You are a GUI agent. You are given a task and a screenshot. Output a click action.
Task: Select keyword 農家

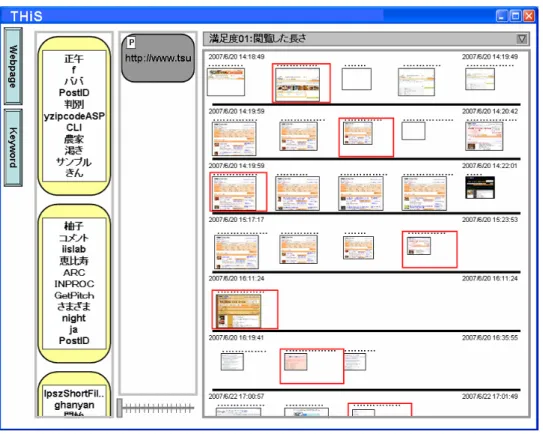coord(74,139)
